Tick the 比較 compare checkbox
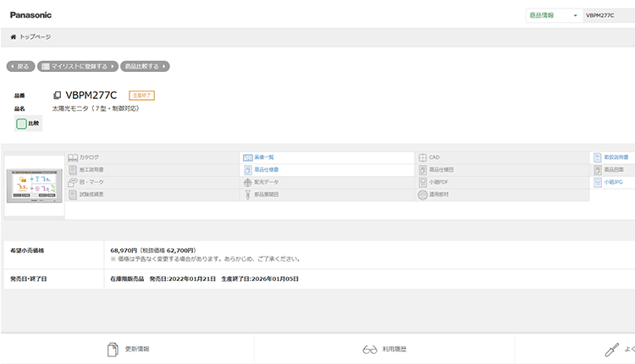 click(21, 124)
